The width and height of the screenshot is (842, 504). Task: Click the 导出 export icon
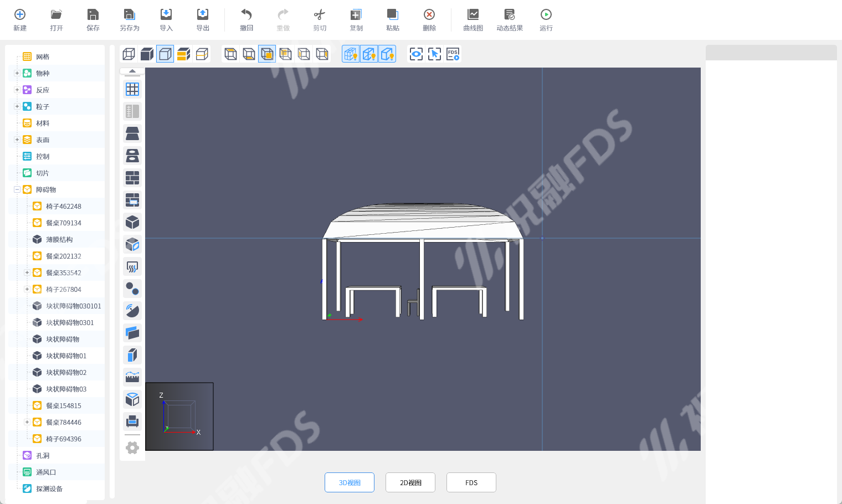coord(203,14)
